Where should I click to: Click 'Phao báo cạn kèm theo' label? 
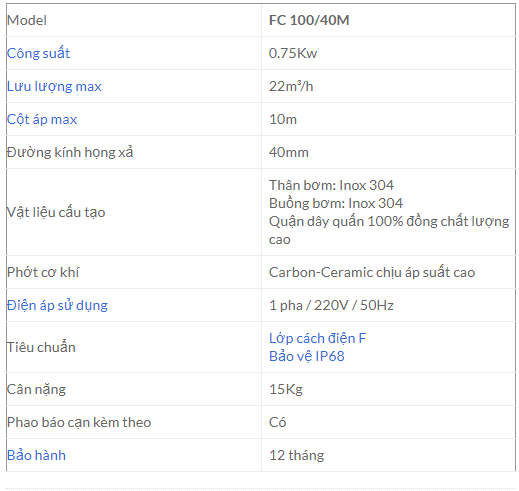click(79, 423)
